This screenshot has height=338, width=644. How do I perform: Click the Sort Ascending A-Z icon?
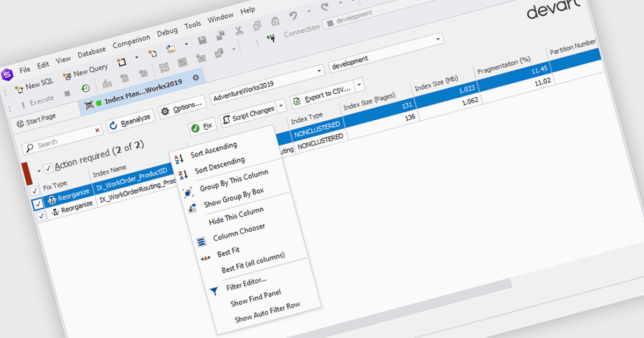tap(180, 158)
